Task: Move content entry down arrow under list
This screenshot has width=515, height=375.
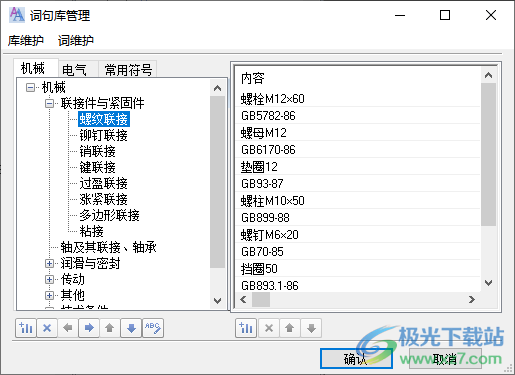Action: 311,328
